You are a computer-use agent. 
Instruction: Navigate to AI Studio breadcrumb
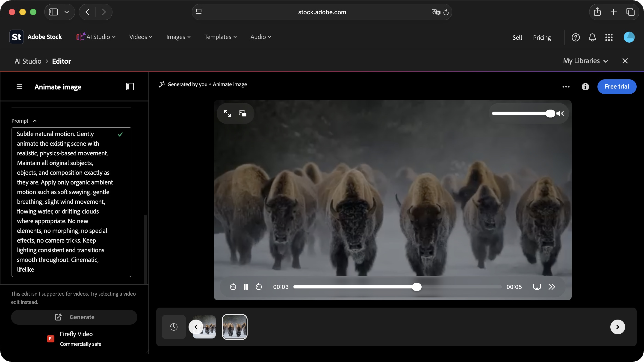[28, 61]
